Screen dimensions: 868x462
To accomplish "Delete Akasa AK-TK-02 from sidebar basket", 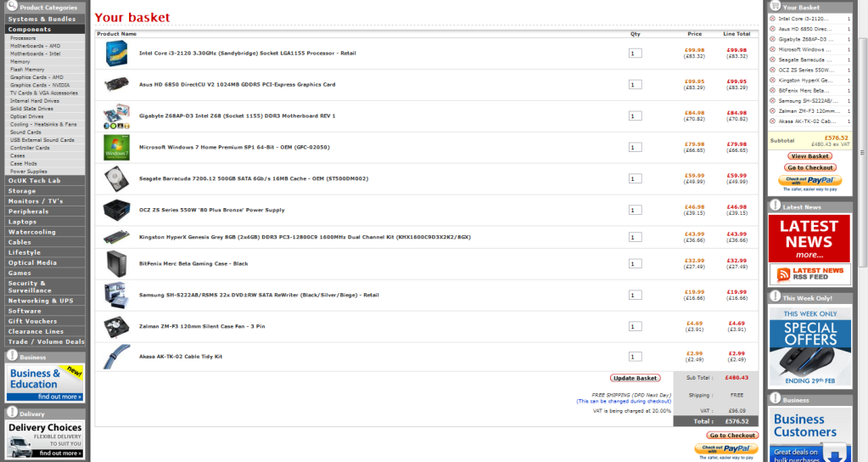I will click(772, 121).
